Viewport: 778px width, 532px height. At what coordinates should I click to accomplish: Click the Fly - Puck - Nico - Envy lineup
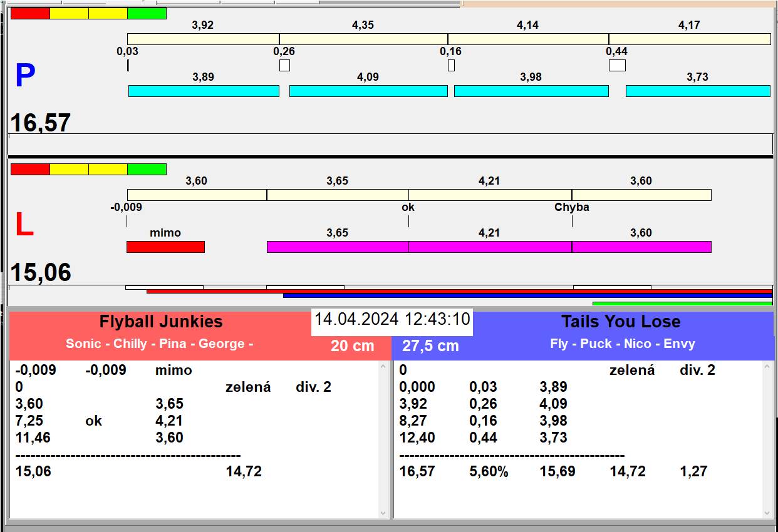[x=623, y=344]
